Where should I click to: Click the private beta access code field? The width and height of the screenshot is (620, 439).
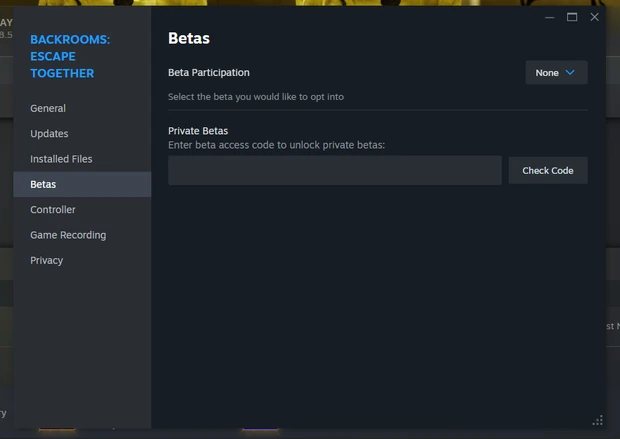(334, 171)
